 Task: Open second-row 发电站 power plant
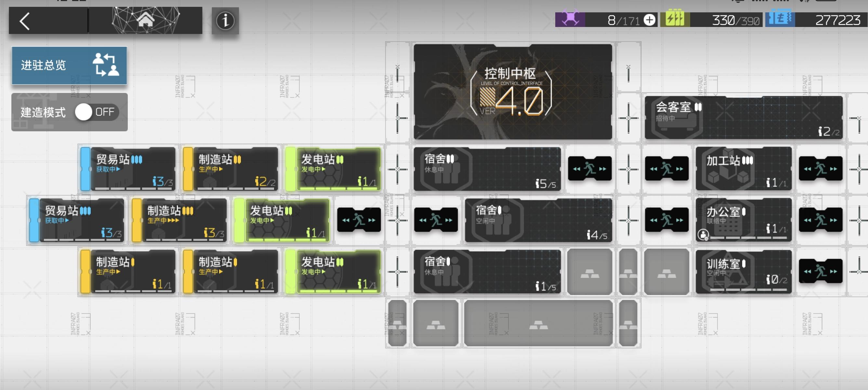282,220
